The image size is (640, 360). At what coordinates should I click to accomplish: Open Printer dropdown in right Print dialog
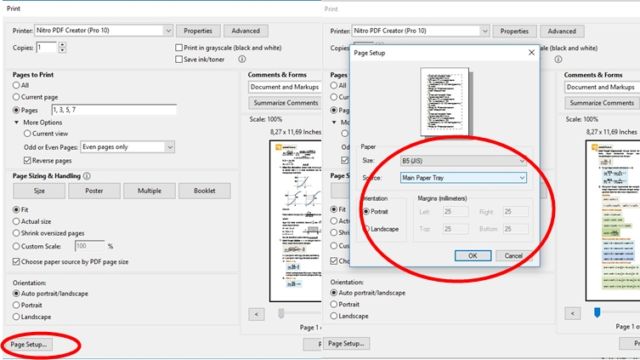420,31
